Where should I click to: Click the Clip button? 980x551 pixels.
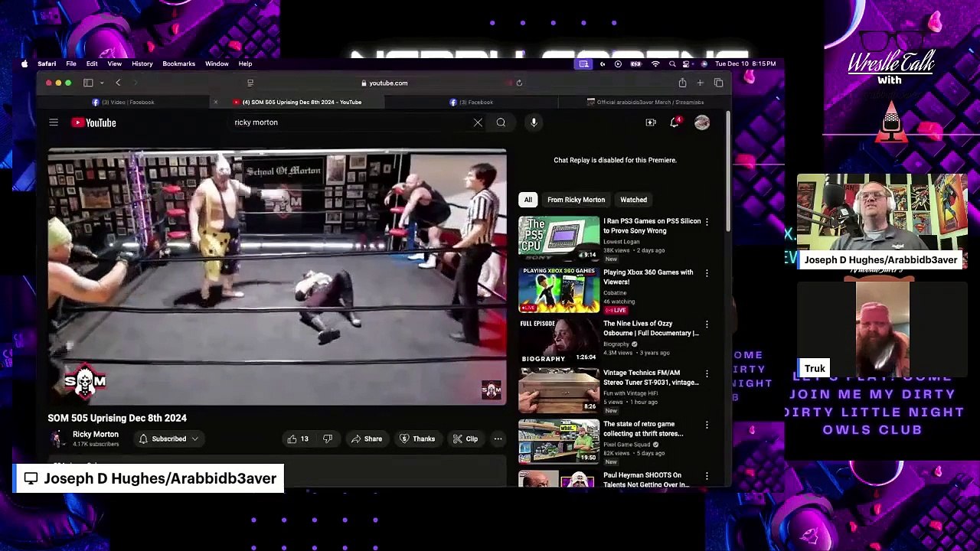coord(465,439)
